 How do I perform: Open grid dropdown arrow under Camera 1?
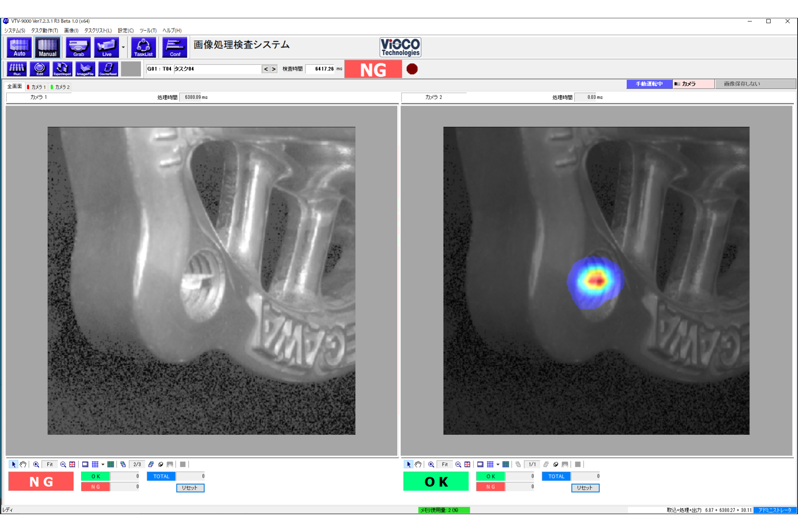(103, 464)
